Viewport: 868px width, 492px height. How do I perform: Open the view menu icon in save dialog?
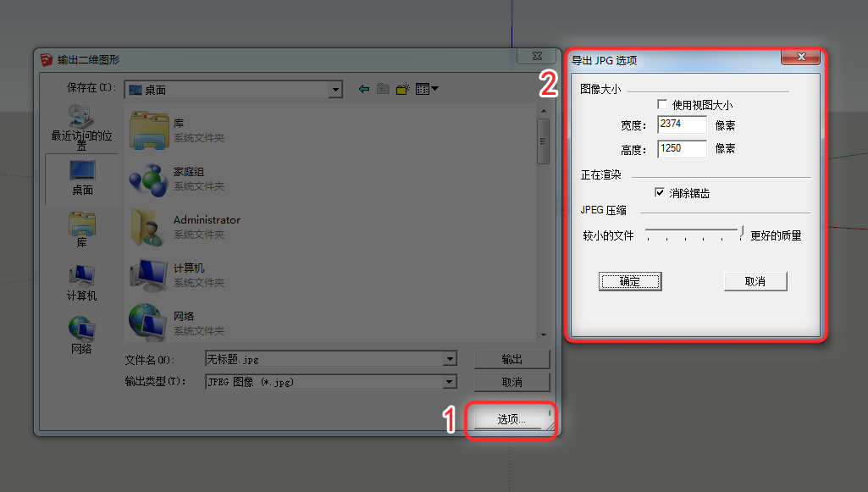tap(427, 89)
